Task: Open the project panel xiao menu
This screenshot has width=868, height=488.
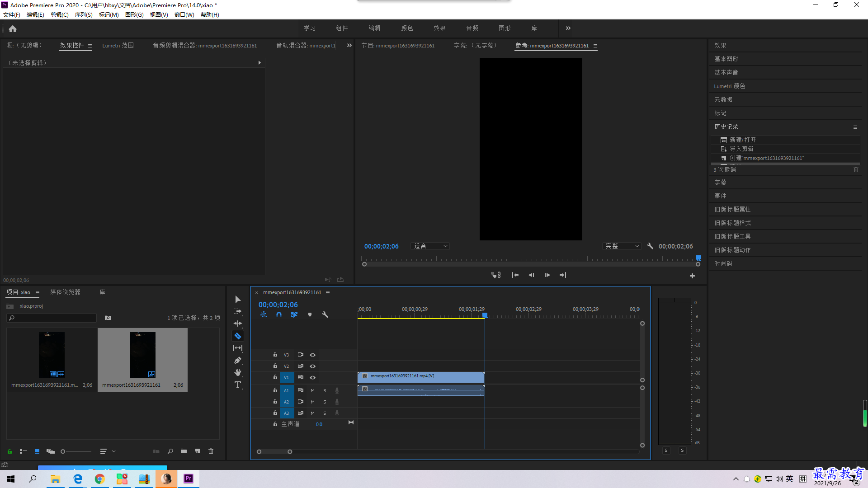Action: (x=38, y=292)
